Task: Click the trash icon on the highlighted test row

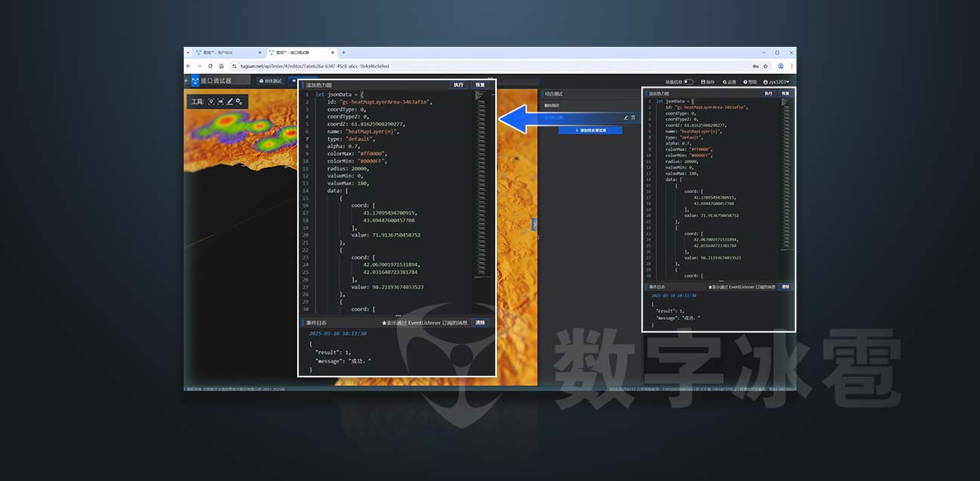Action: pos(633,118)
